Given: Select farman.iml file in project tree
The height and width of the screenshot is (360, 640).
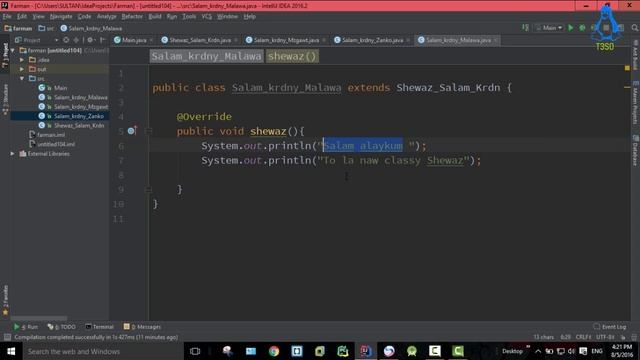Looking at the screenshot, I should (51, 135).
